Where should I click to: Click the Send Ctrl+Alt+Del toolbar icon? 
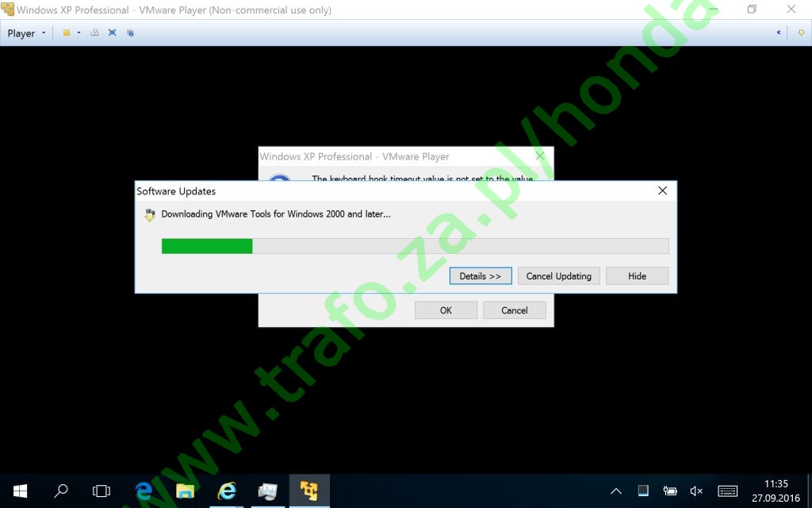coord(94,33)
